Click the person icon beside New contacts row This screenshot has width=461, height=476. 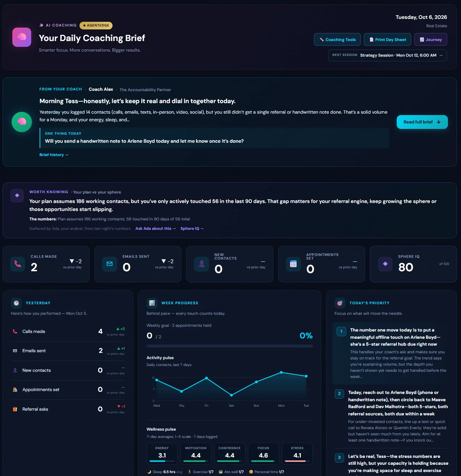[x=15, y=370]
